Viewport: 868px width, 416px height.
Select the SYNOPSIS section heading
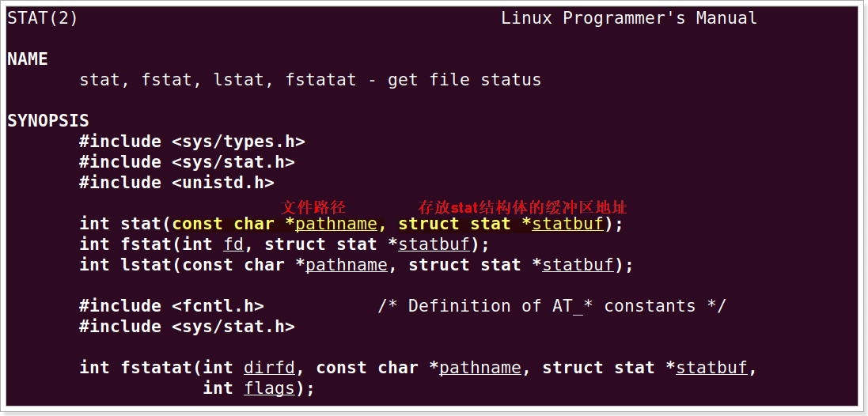click(48, 121)
